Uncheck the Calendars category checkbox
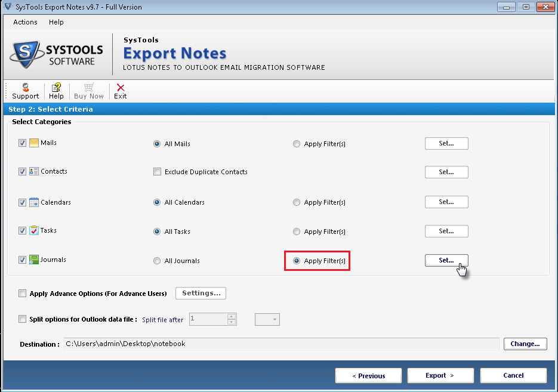Image resolution: width=558 pixels, height=392 pixels. pyautogui.click(x=22, y=202)
